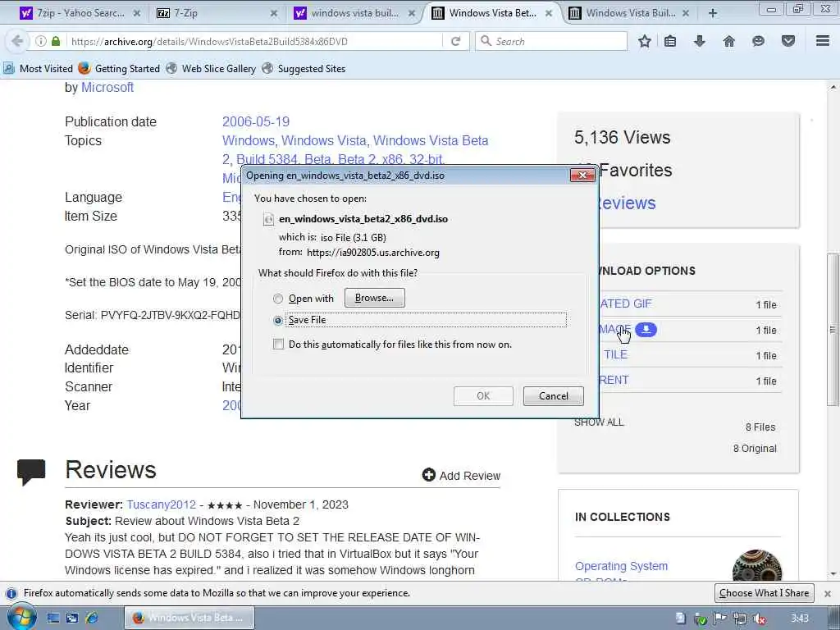Click Browse button in download dialog
The width and height of the screenshot is (840, 630).
pos(374,298)
